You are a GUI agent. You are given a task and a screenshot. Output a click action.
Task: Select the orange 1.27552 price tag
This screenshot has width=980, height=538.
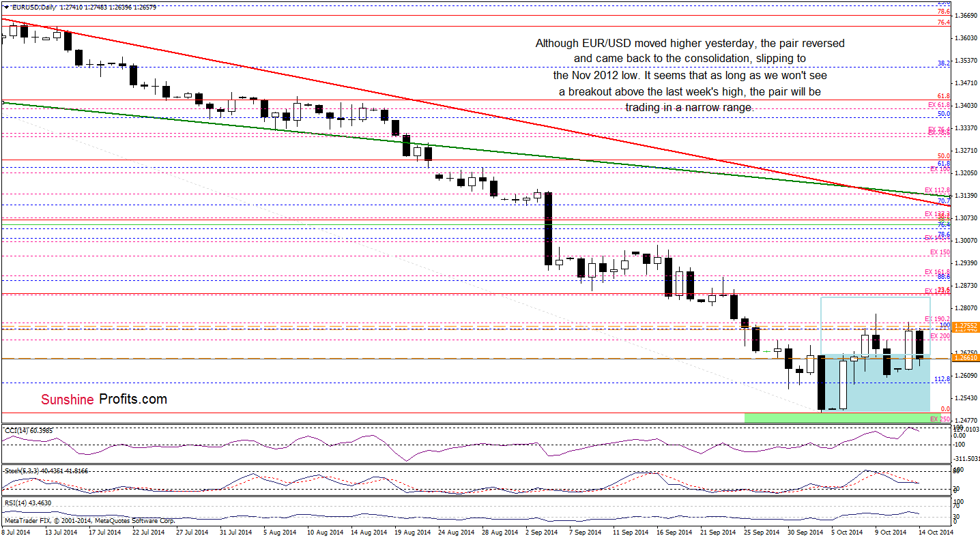pos(966,326)
